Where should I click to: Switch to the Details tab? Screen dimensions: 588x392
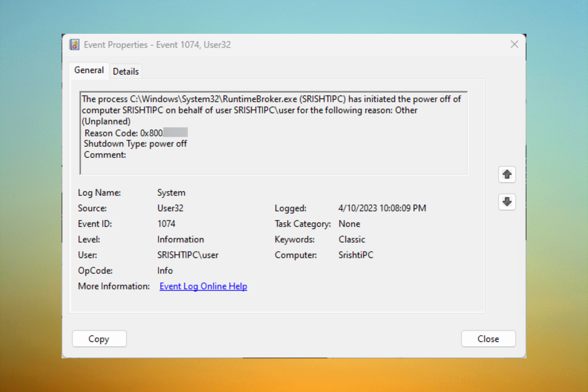pos(126,71)
